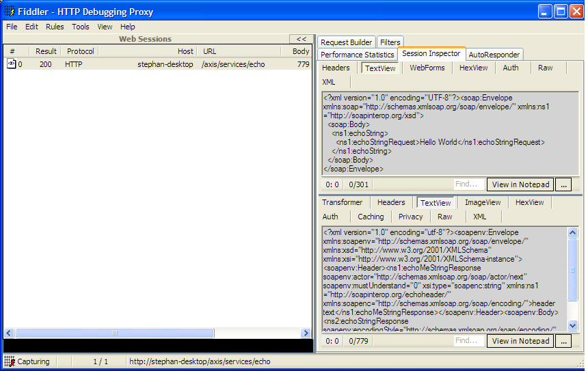Click request pane ellipsis button
The image size is (588, 371).
point(563,184)
